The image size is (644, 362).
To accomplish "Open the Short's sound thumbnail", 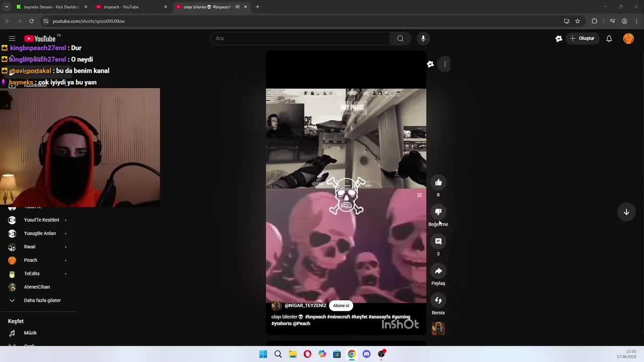I will tap(438, 328).
